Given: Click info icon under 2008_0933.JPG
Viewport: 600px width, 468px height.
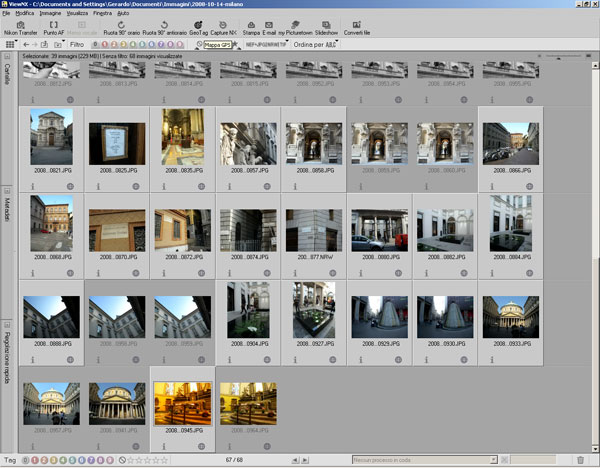Looking at the screenshot, I should tap(492, 360).
